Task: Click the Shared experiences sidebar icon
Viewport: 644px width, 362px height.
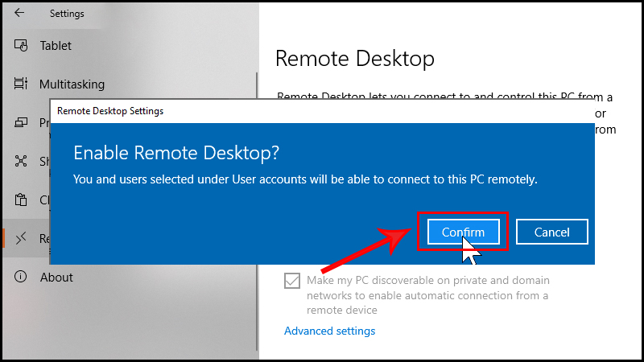Action: tap(22, 161)
